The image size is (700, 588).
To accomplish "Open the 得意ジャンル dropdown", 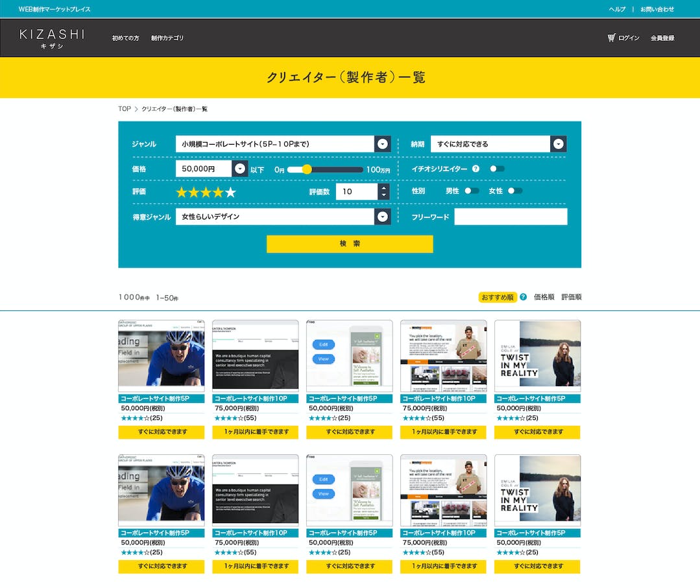I will pos(383,217).
